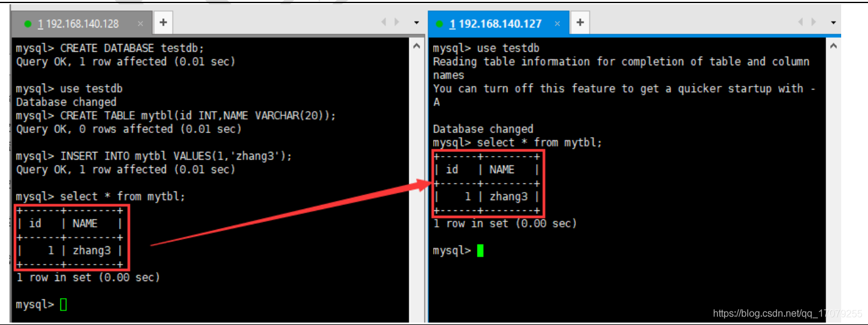Click the CREATE DATABASE testdb command line
This screenshot has height=325, width=868.
(117, 48)
